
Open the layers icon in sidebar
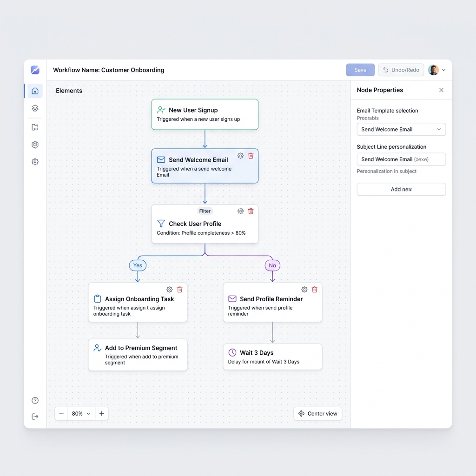coord(35,108)
